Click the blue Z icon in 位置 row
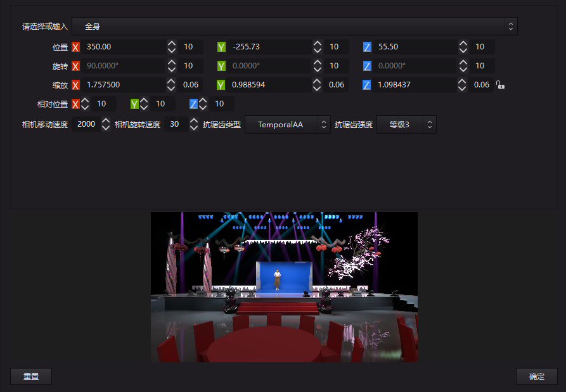The width and height of the screenshot is (566, 392). tap(367, 47)
